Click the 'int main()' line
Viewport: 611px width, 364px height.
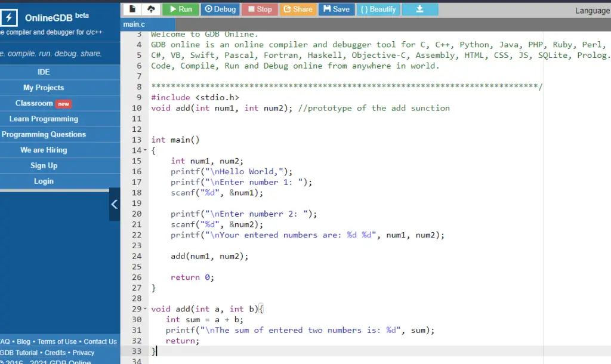175,140
